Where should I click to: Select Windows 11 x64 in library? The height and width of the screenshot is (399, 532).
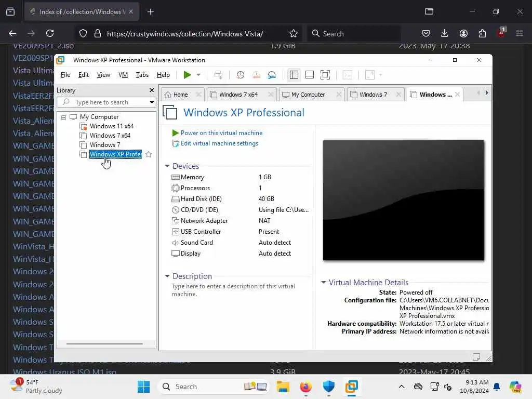pos(111,126)
